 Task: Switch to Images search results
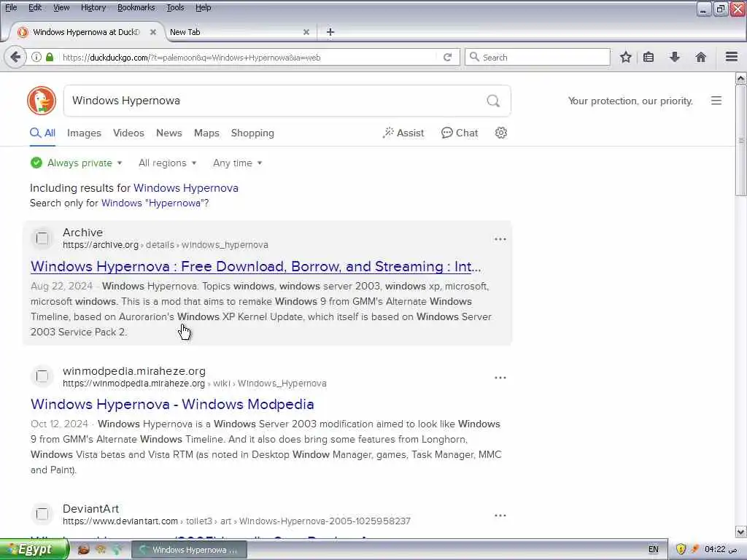click(84, 133)
